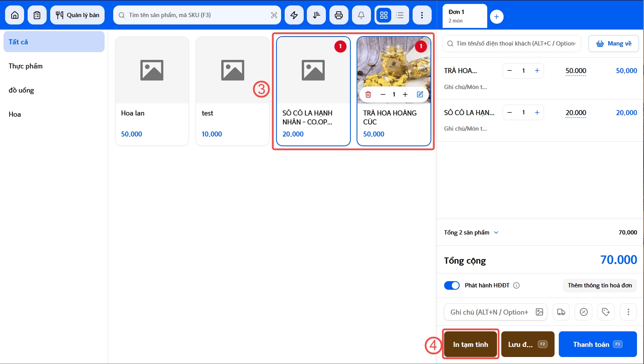Open Quản lý bàn table management
The height and width of the screenshot is (364, 644).
(x=77, y=15)
